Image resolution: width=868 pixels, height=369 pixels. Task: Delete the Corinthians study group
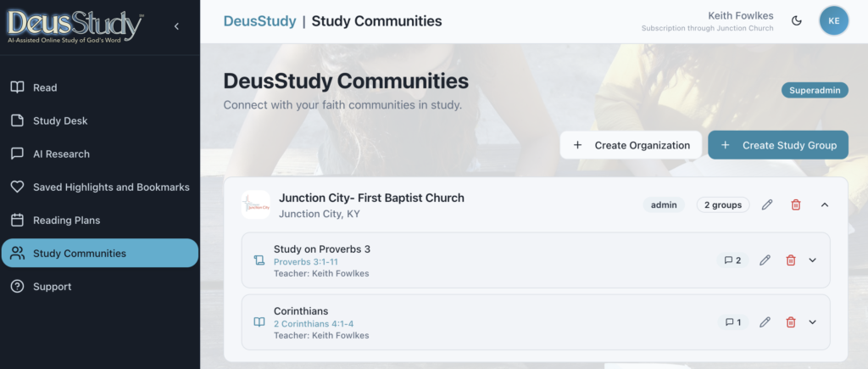click(791, 322)
